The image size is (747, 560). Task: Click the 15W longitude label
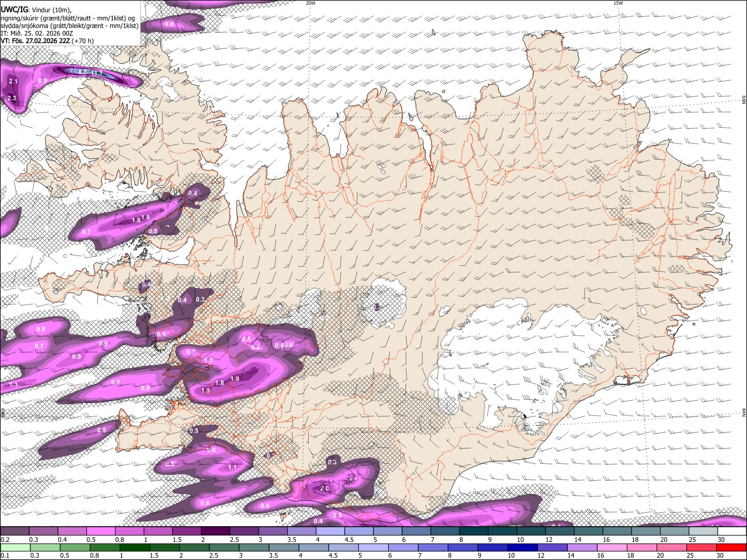618,3
